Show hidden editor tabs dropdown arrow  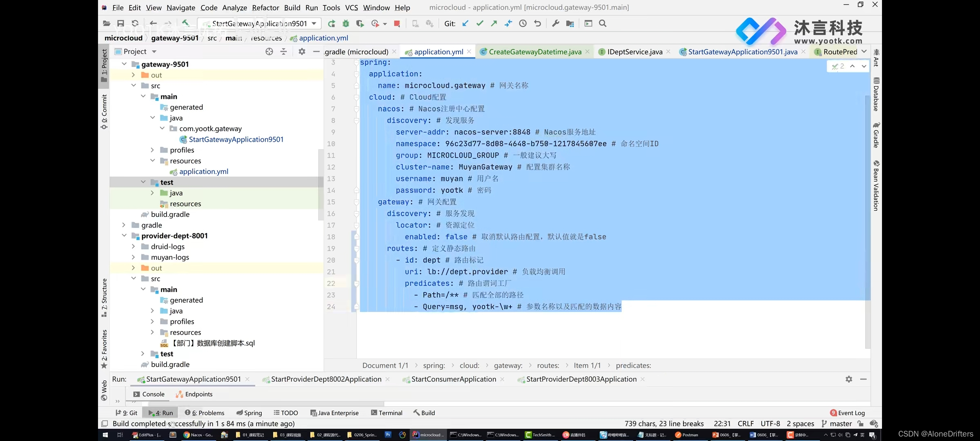click(864, 51)
